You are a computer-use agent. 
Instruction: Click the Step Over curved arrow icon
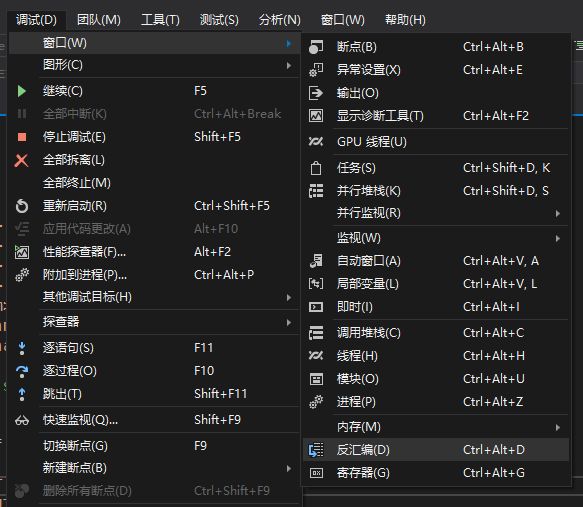point(22,371)
